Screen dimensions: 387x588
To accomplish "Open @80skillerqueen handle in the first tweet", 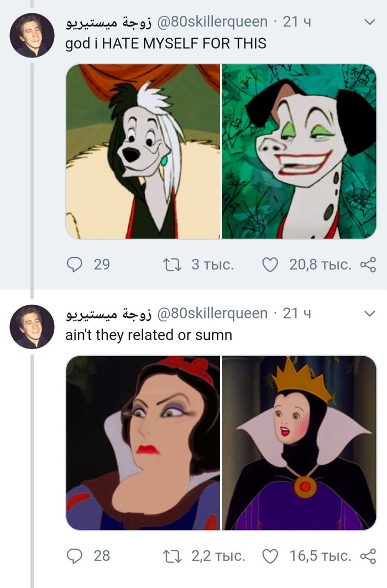I will [212, 23].
